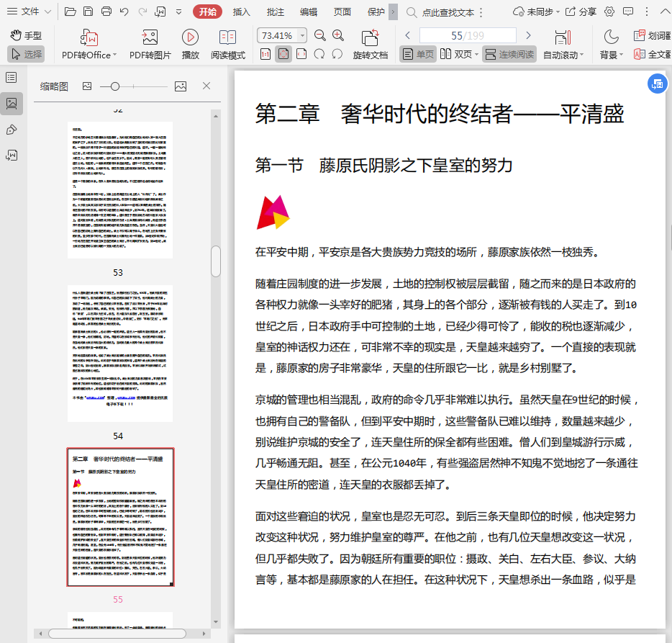The width and height of the screenshot is (672, 643).
Task: Click the PDF转Office conversion icon
Action: coord(89,37)
